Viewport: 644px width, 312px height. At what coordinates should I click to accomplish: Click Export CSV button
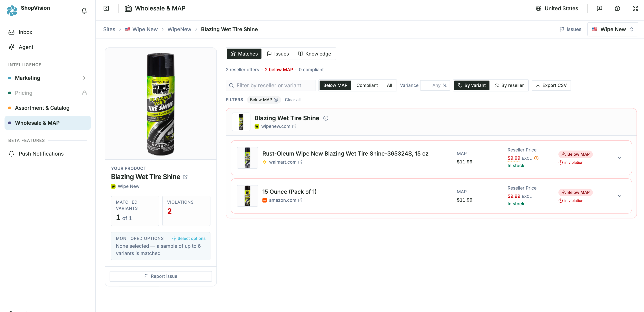point(551,86)
